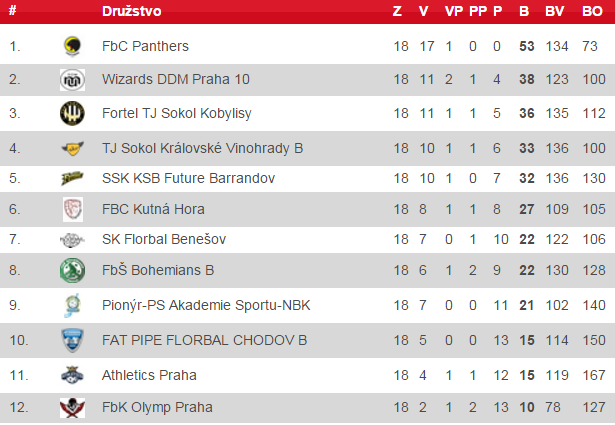Click the FAT PIPE FLORBAL CHODOV B logo
Screen dimensions: 615x425
(72, 339)
